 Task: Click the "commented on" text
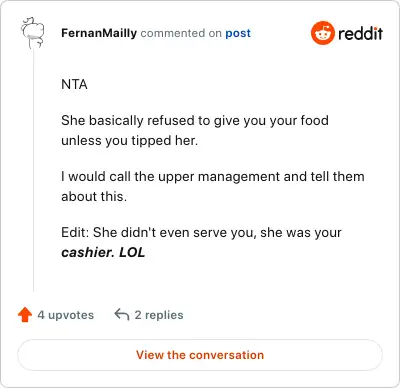181,33
